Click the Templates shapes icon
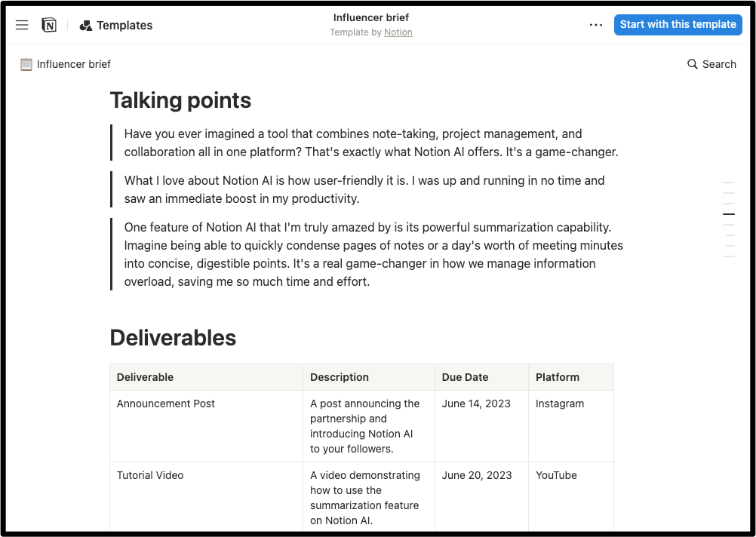The height and width of the screenshot is (537, 756). [x=86, y=26]
